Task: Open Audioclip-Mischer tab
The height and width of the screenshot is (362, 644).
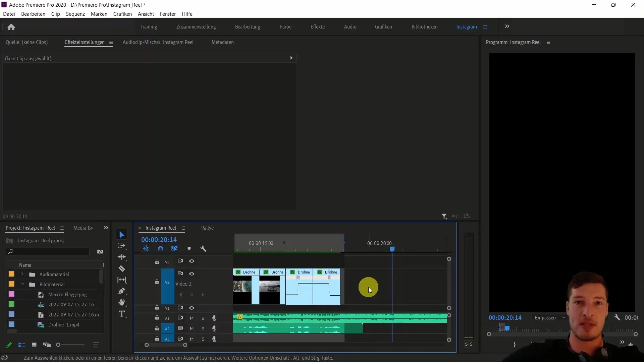Action: [158, 42]
